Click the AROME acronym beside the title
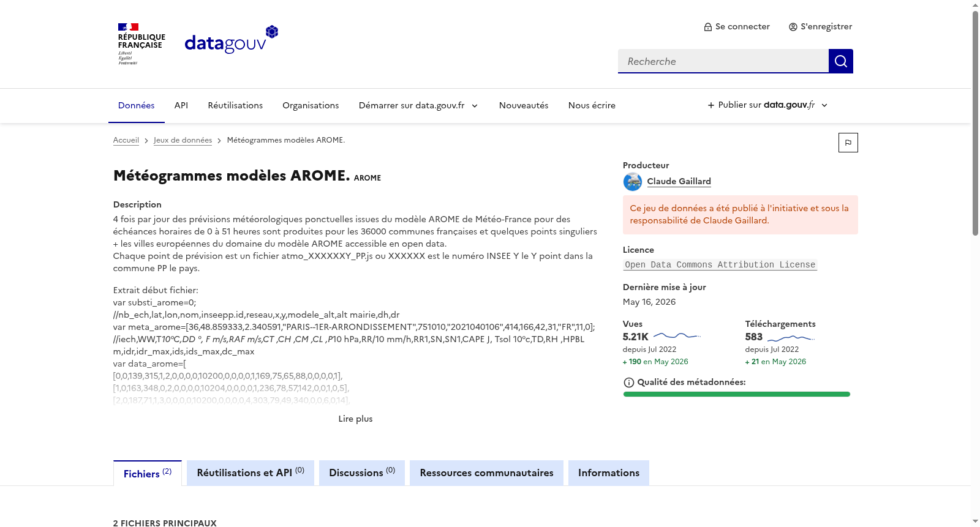The height and width of the screenshot is (527, 980). (x=367, y=178)
